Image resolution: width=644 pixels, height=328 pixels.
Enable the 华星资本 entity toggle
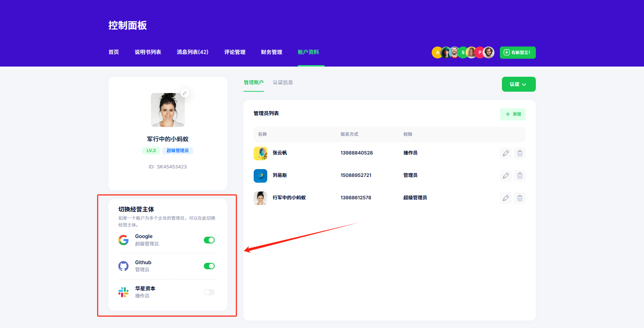pos(209,292)
